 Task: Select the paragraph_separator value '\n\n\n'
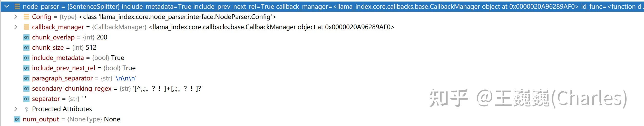pos(125,78)
